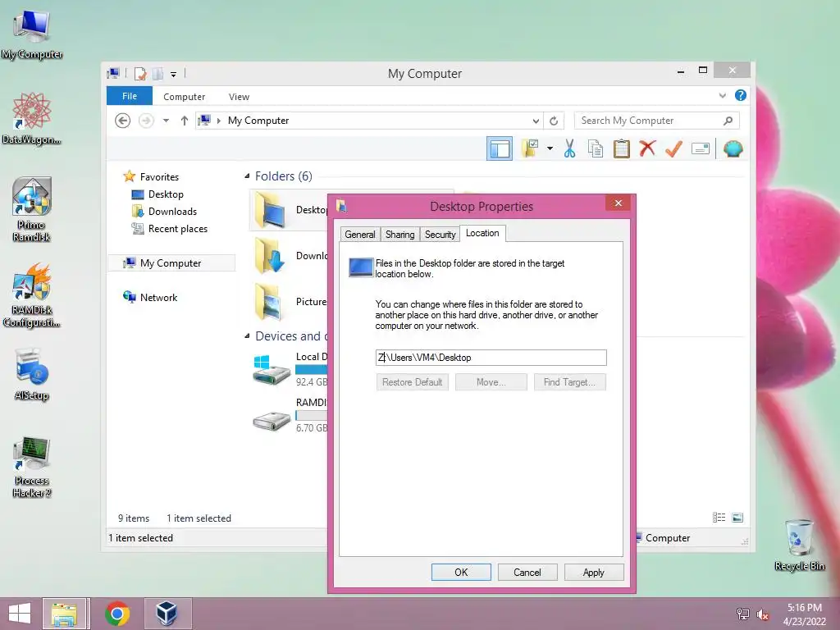
Task: Select Downloads under Favorites
Action: pyautogui.click(x=164, y=212)
